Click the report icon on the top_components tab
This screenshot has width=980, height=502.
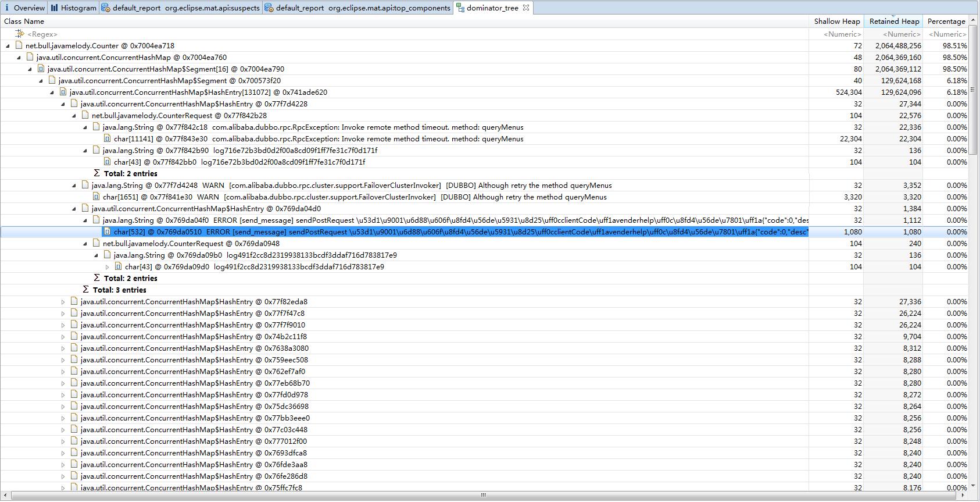coord(269,8)
